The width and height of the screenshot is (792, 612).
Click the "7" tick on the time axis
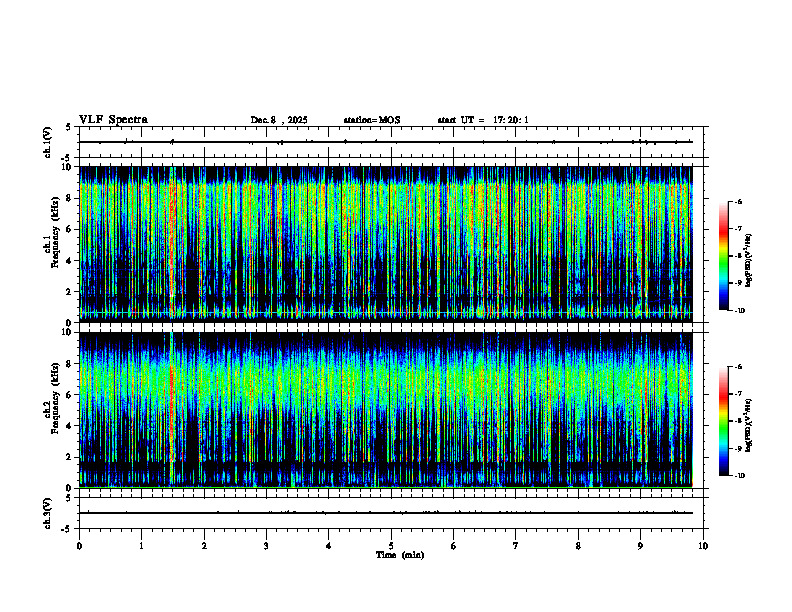(x=515, y=546)
